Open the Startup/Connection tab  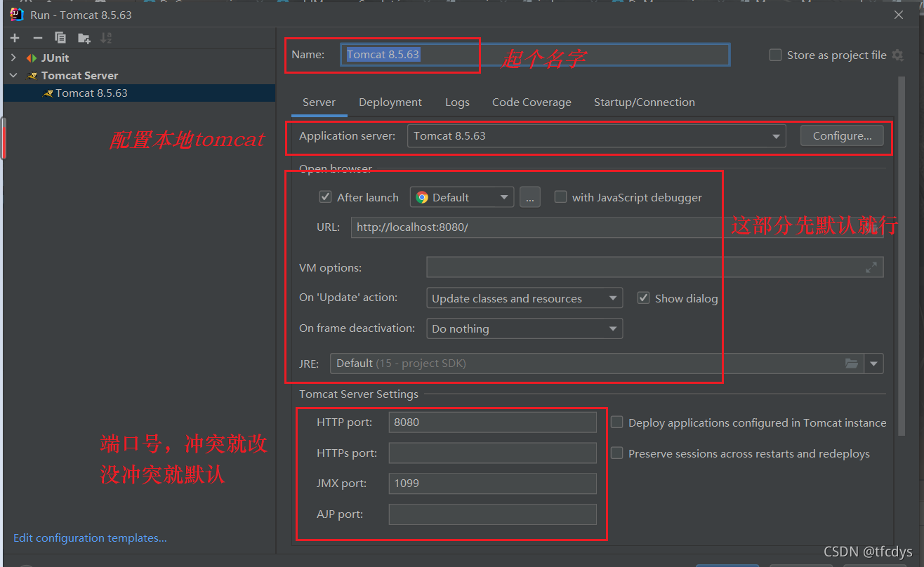click(x=645, y=102)
